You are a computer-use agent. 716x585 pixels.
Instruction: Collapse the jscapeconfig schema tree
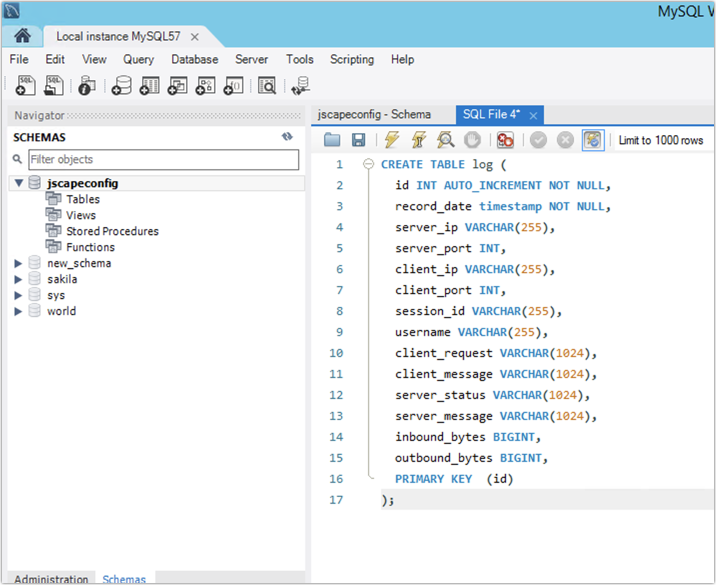point(19,183)
